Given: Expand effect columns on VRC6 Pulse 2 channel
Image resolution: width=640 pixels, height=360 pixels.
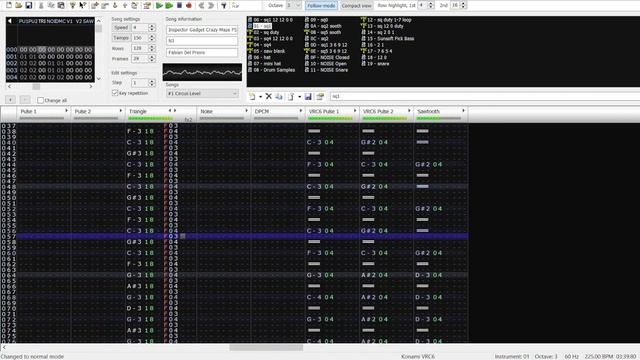Looking at the screenshot, I should tap(409, 111).
